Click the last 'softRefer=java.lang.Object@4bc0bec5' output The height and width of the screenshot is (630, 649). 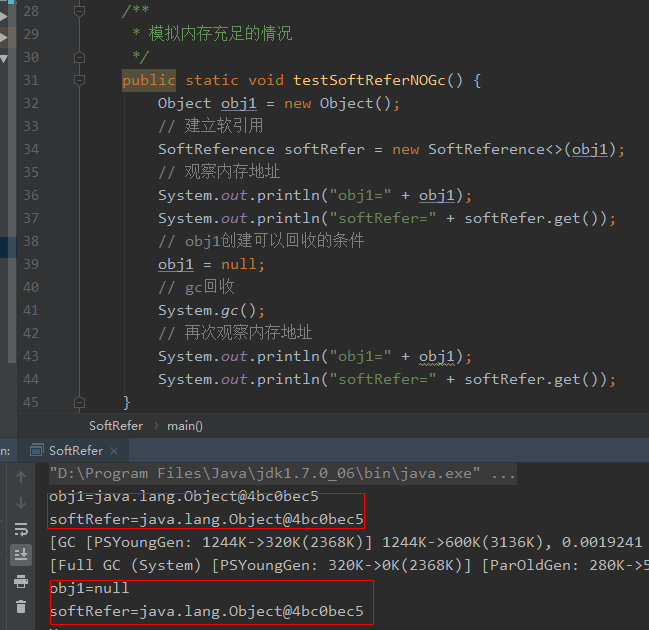[207, 611]
